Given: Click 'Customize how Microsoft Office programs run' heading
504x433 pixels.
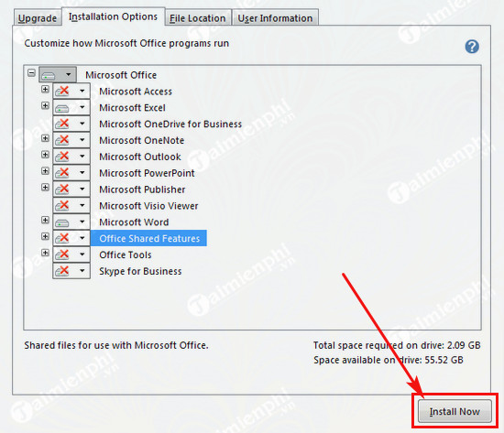Looking at the screenshot, I should coord(126,43).
